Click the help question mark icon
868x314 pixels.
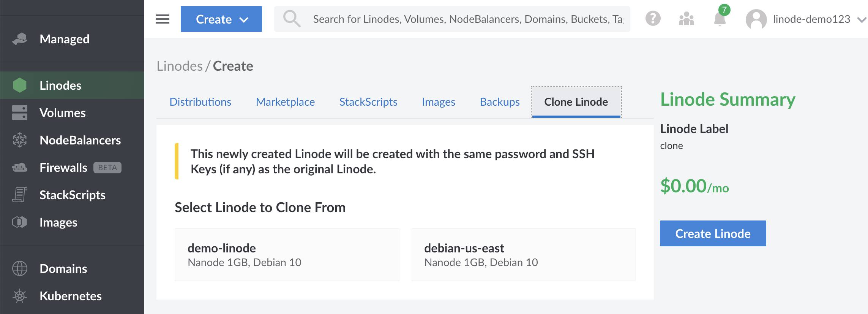(652, 18)
